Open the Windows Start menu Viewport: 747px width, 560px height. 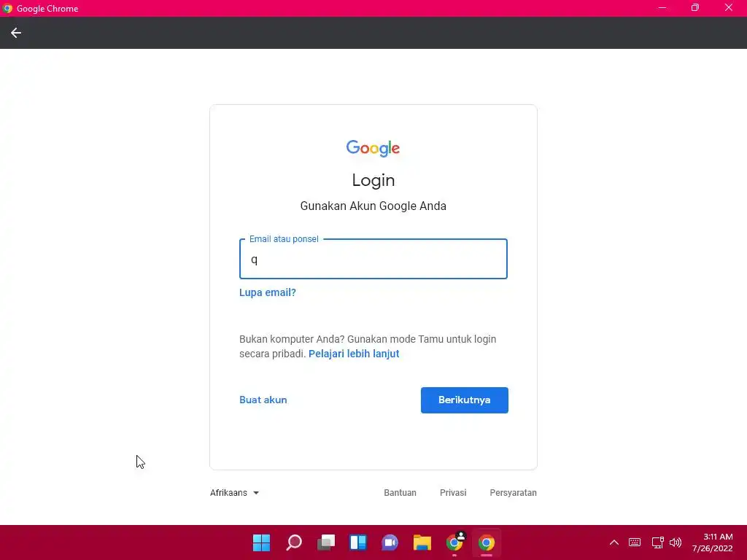pyautogui.click(x=261, y=542)
